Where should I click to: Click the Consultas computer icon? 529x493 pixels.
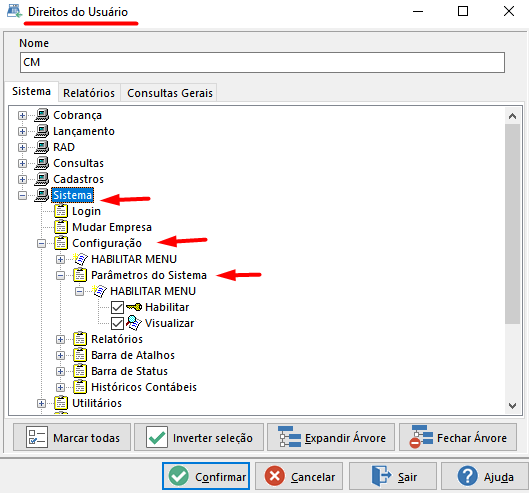(x=42, y=163)
